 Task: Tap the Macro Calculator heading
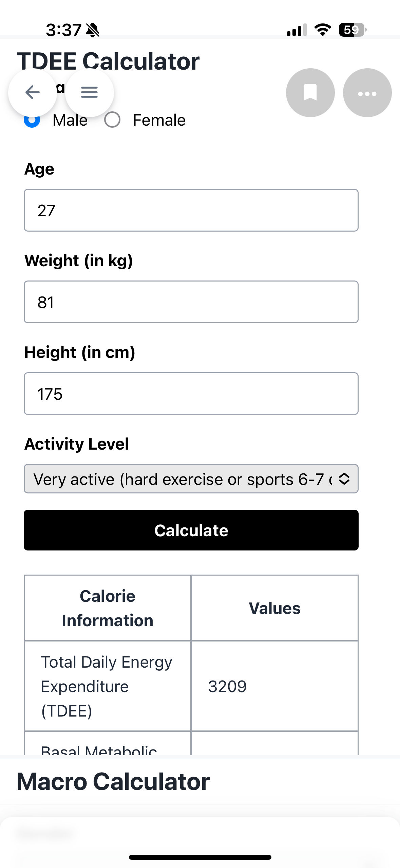click(113, 782)
